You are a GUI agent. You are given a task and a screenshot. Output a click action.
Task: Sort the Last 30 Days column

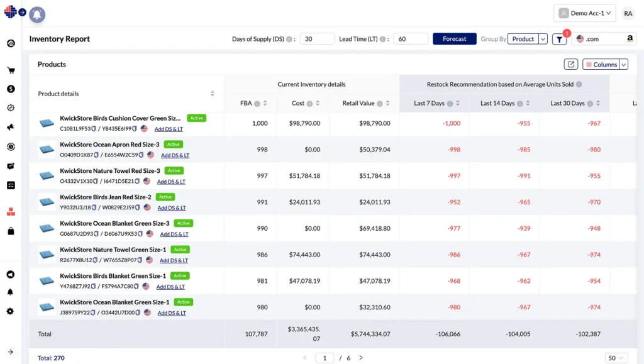click(x=598, y=103)
